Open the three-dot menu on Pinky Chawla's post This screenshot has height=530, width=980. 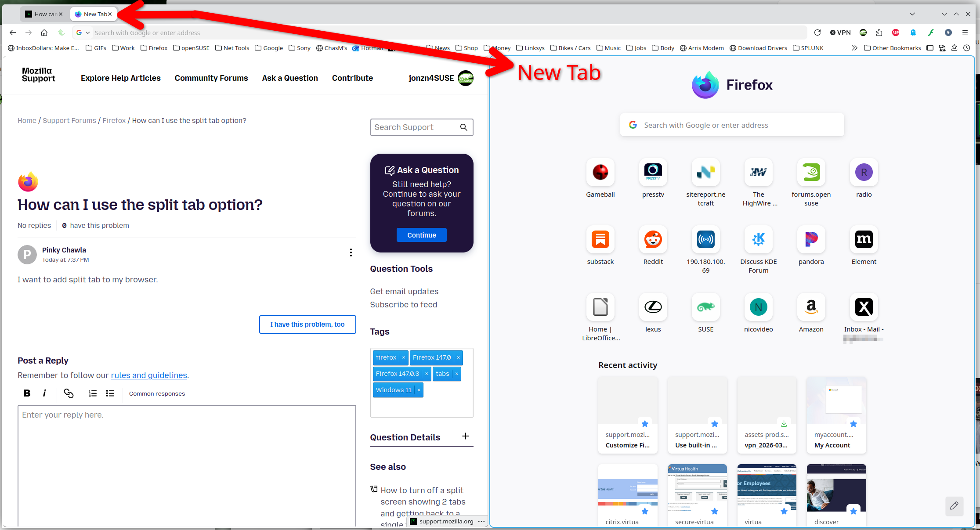point(351,252)
